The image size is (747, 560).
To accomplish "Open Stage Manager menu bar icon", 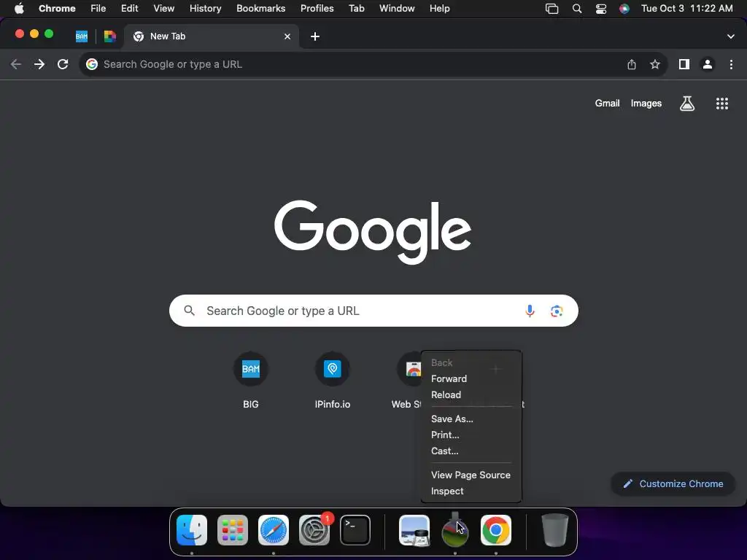I will coord(551,9).
